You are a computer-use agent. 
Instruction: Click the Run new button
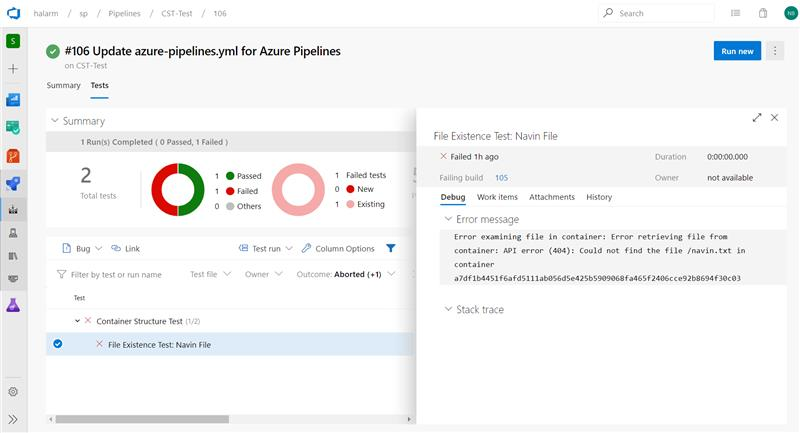737,51
